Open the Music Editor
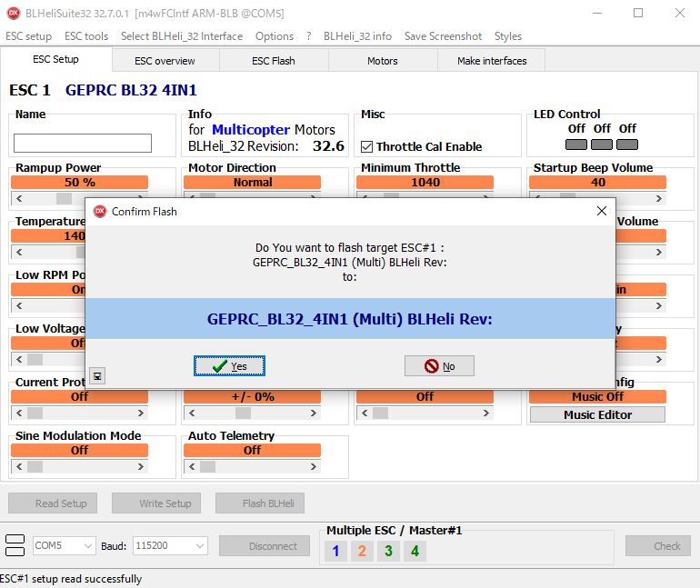The image size is (700, 588). pos(597,415)
